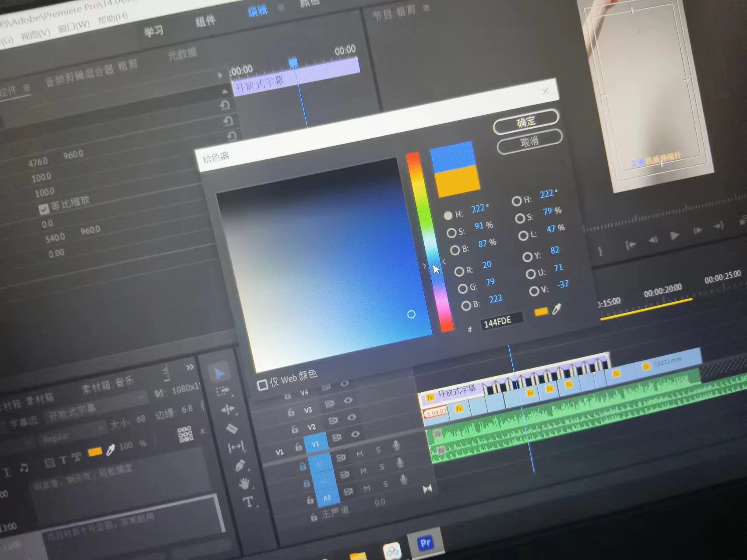This screenshot has height=560, width=747.
Task: Click the 确定 button
Action: [526, 121]
